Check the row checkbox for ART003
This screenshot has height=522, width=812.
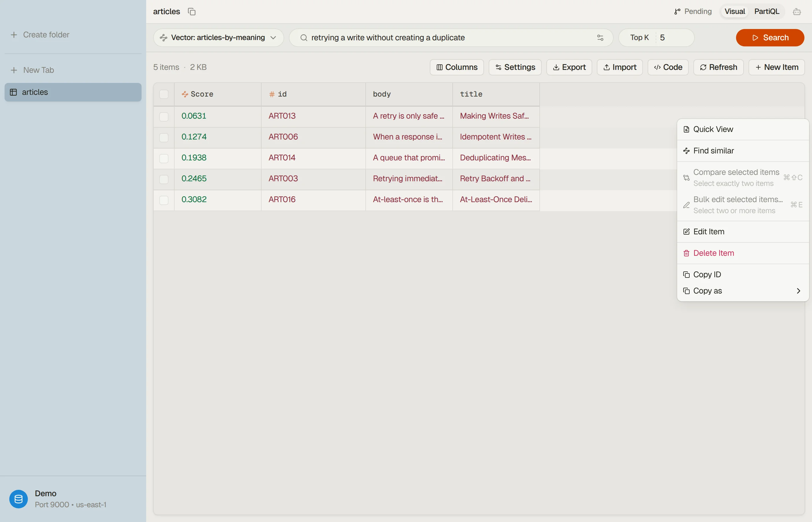[164, 179]
